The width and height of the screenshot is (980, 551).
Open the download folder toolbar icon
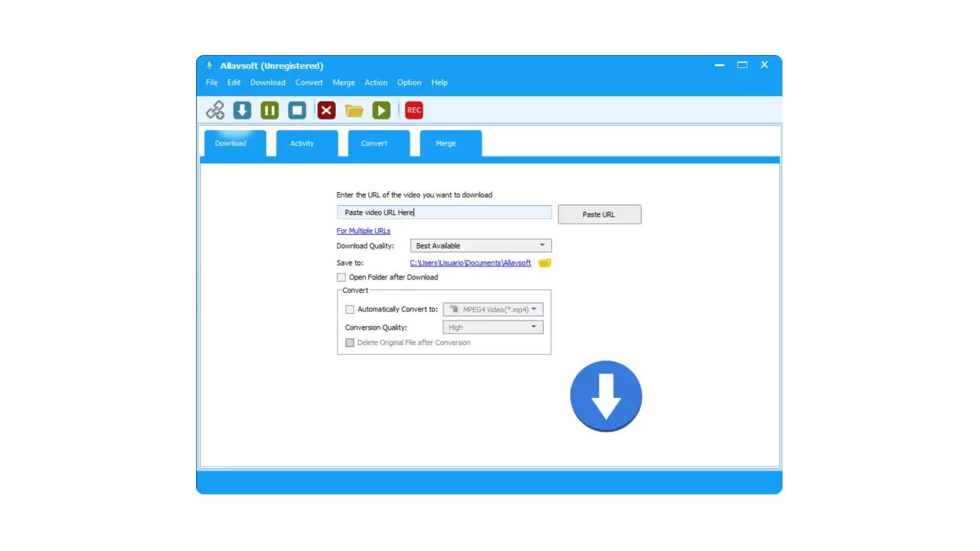tap(354, 109)
